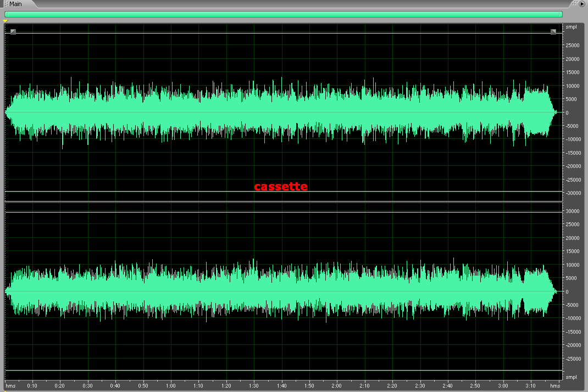This screenshot has width=588, height=392.
Task: Click the 2:40 mark on time ruler
Action: coord(447,385)
